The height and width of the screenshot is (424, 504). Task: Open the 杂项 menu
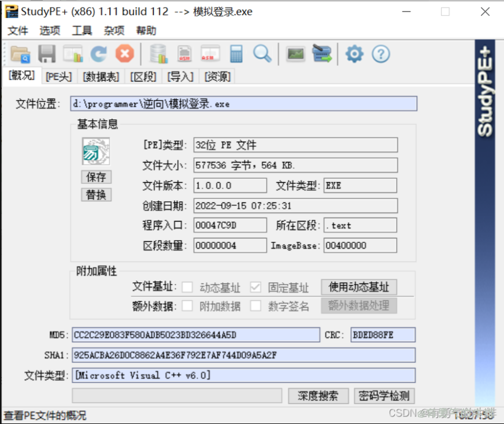point(114,31)
